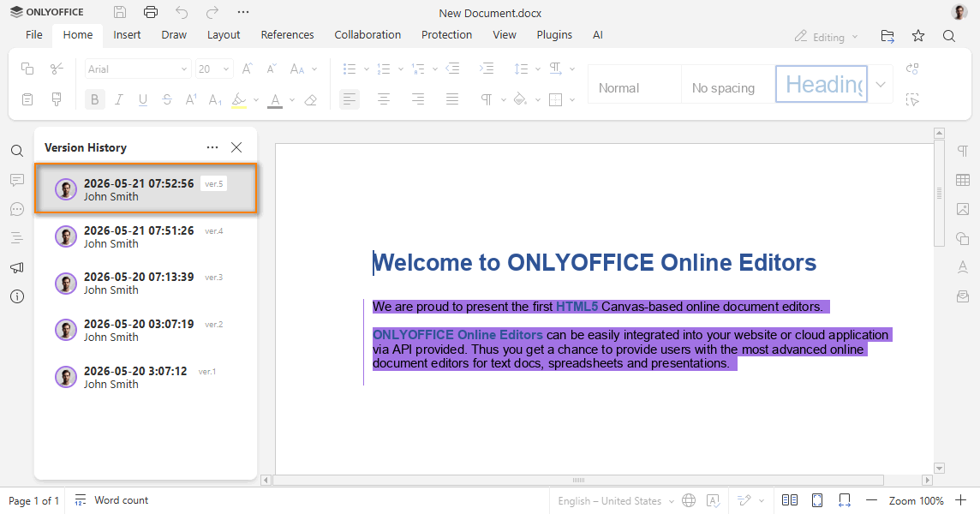Expand the change case dropdown
Screen dimensions: 980x514
coord(314,69)
